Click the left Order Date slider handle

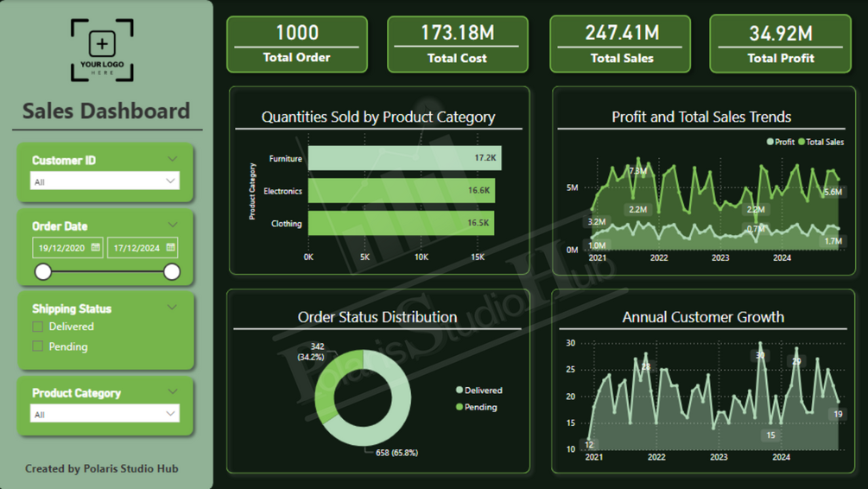point(43,272)
